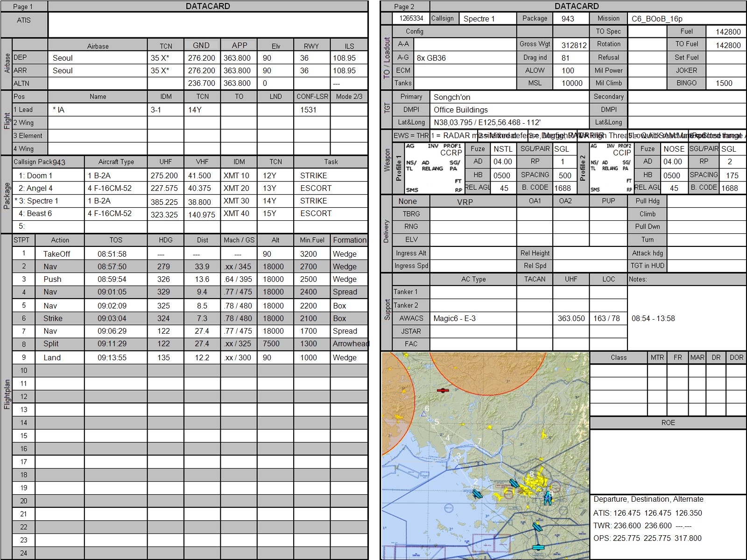Click cyan runway icon below waypoint 2
Image resolution: width=747 pixels, height=560 pixels.
(477, 493)
